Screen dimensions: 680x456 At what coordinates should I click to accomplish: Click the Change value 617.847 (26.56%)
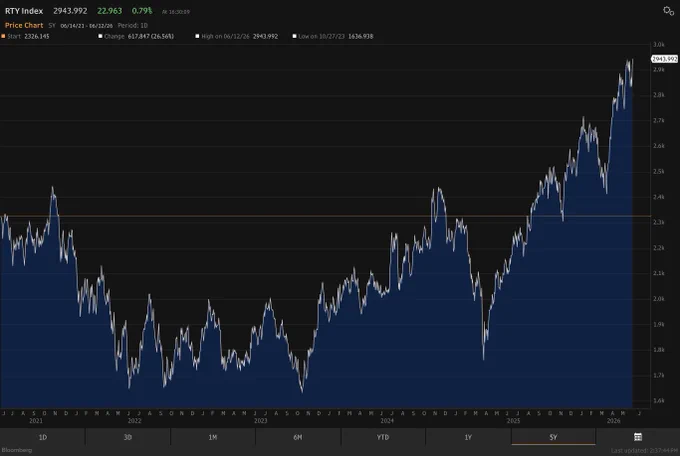pos(151,36)
